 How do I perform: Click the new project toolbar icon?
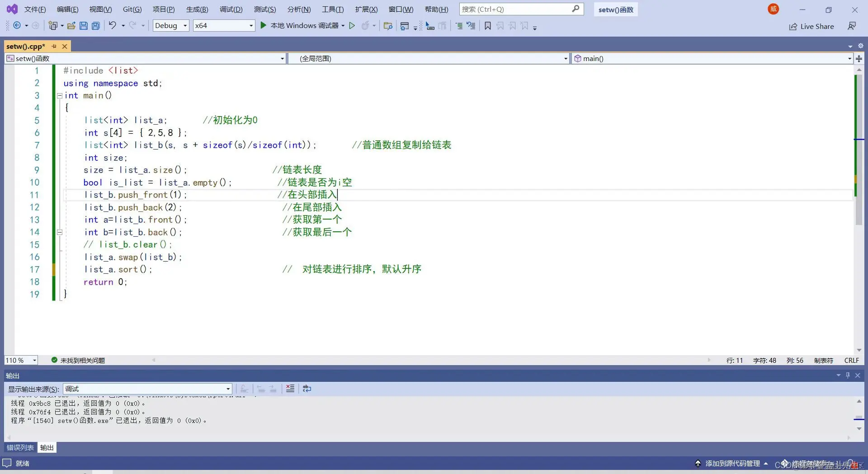click(53, 26)
